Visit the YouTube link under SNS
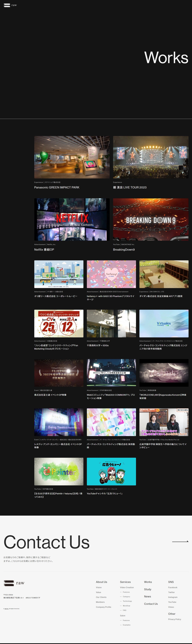The width and height of the screenshot is (192, 644). click(x=172, y=602)
